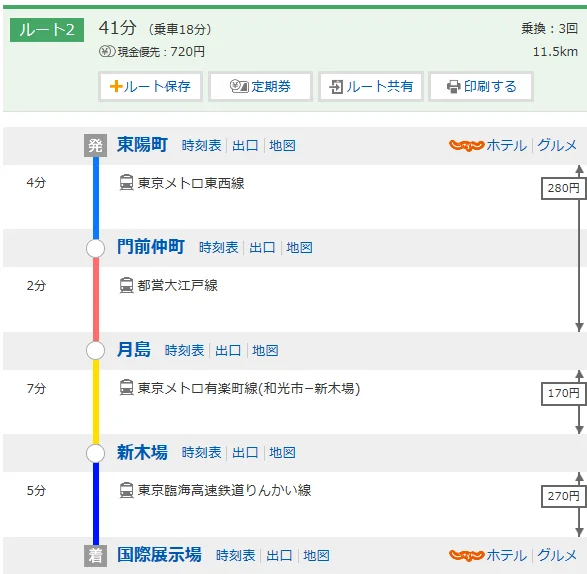Image resolution: width=587 pixels, height=574 pixels.
Task: Open グルメ link beside 国際展示場
Action: (x=557, y=555)
